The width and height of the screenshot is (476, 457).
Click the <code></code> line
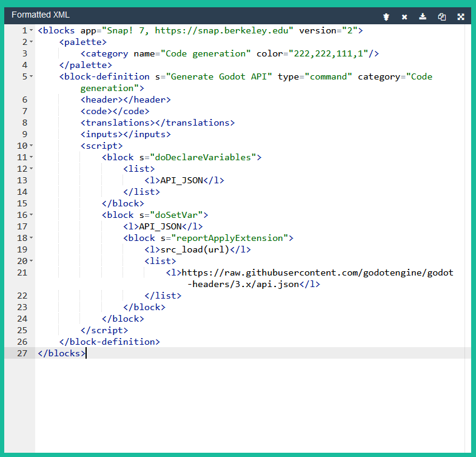tap(115, 111)
